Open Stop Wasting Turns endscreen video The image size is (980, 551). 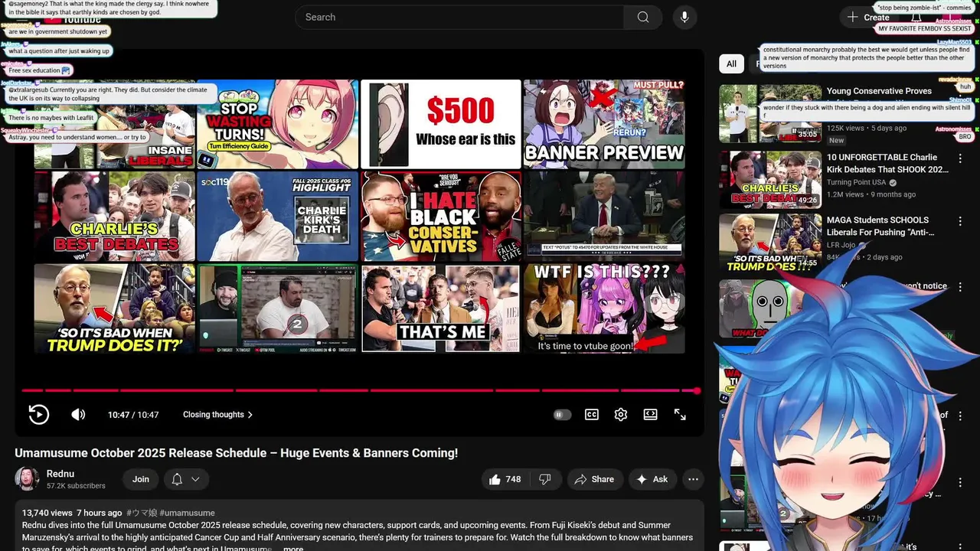pos(277,124)
